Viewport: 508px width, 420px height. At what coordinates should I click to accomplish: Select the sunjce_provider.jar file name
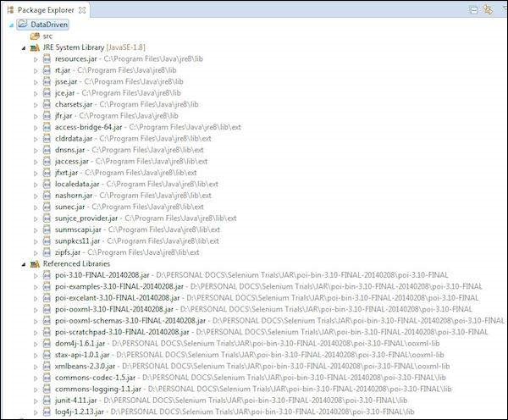pos(86,218)
